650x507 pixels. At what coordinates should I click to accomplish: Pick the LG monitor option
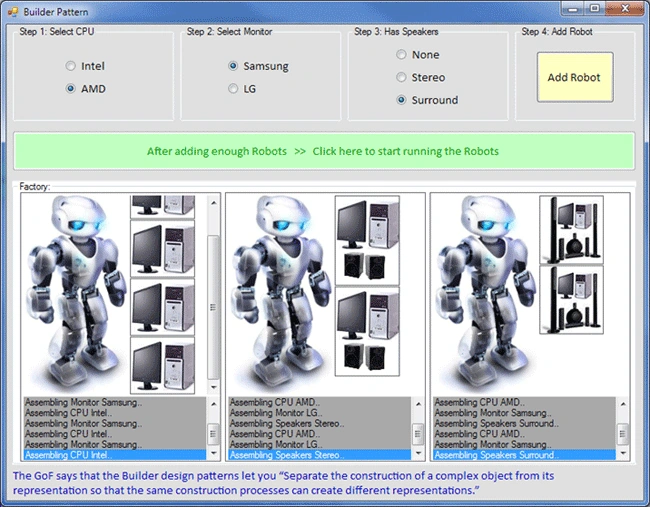point(242,89)
